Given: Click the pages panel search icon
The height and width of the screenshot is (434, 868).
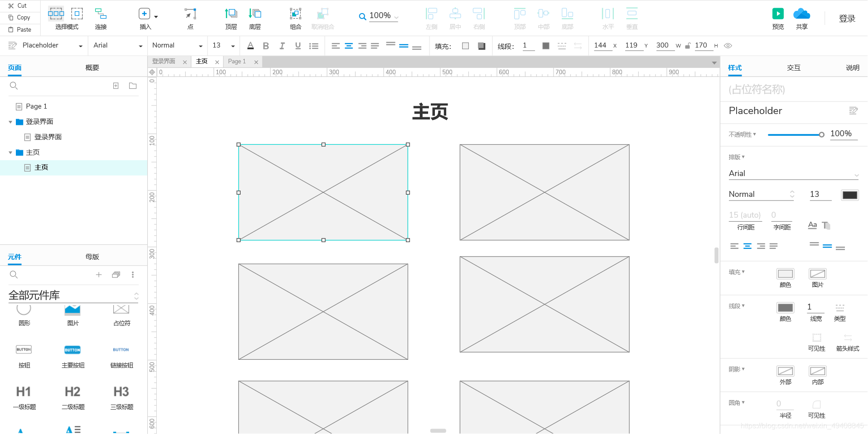Looking at the screenshot, I should coord(14,86).
